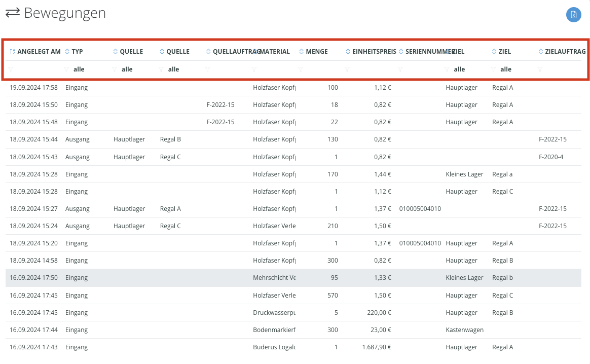Viewport: 590px width, 364px height.
Task: Select 'F-2022-15' source order in the 15:50 row
Action: point(220,105)
